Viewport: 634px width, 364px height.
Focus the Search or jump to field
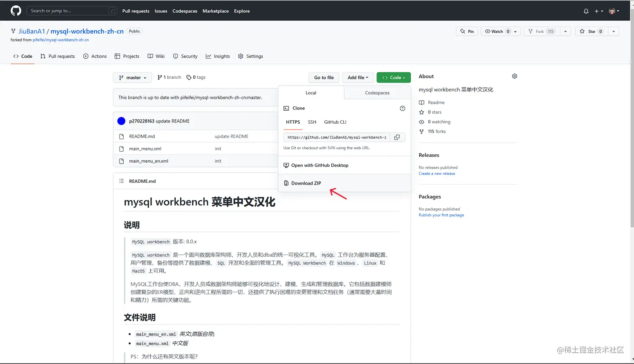pyautogui.click(x=72, y=11)
